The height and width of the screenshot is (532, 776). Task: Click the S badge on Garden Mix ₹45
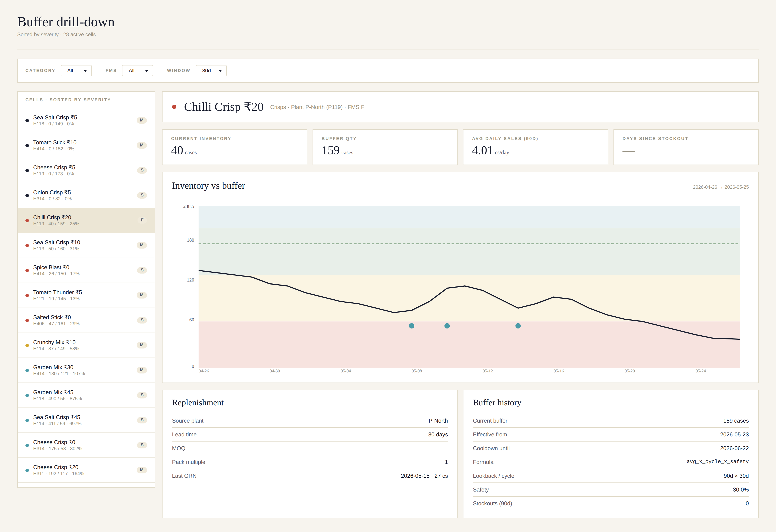tap(142, 395)
